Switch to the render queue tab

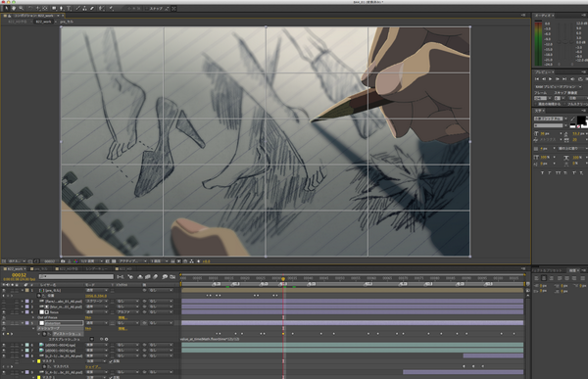click(96, 269)
